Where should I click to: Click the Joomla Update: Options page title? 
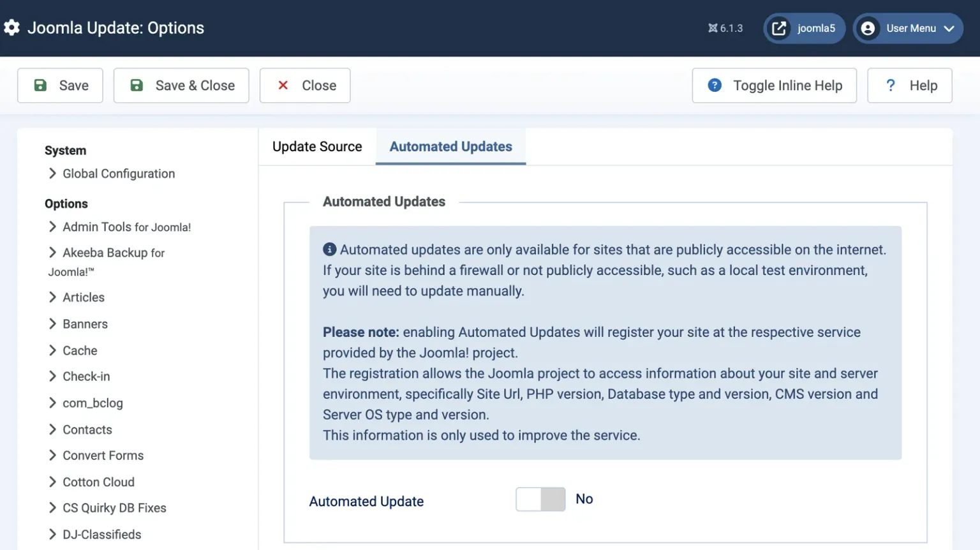(115, 28)
